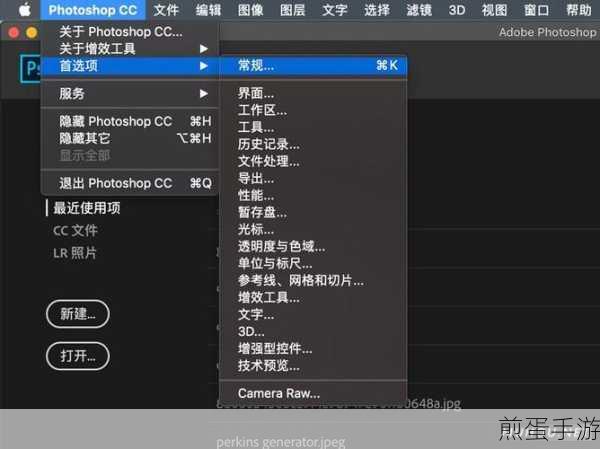Expand the 关于增效工具 submenu
The image size is (600, 449).
coord(130,49)
